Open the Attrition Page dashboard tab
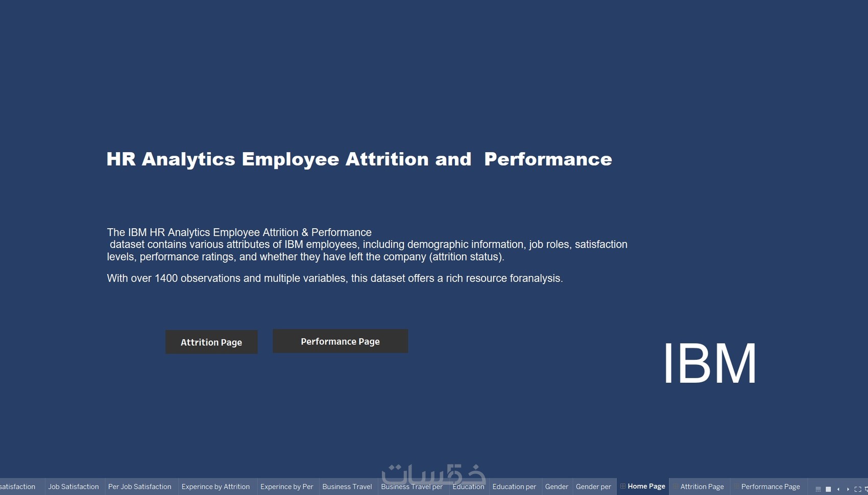This screenshot has height=495, width=868. (x=700, y=487)
